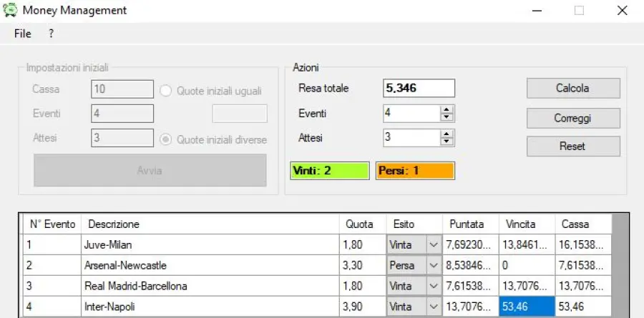Click the Vincita cell showing 0

tap(527, 266)
